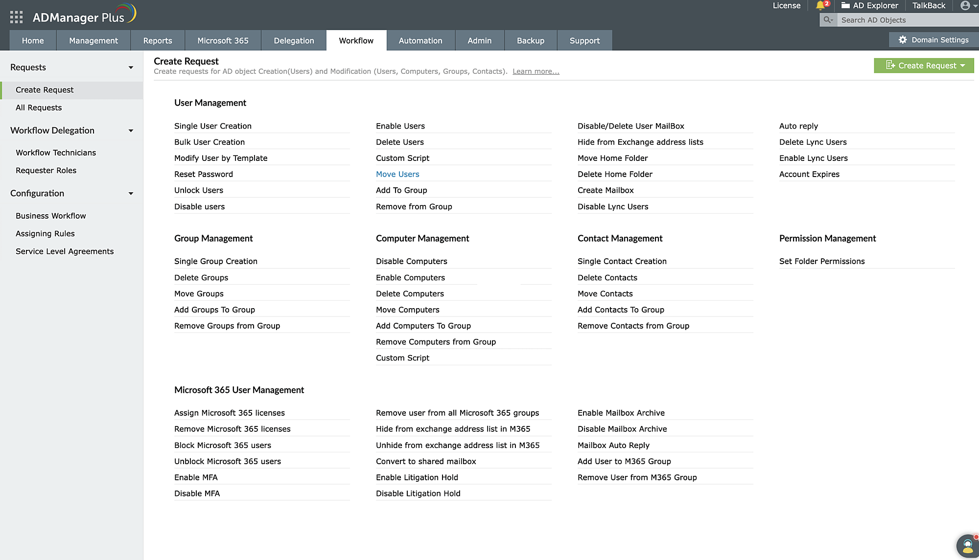Screen dimensions: 979x560
Task: Select Single User Creation request
Action: (x=212, y=126)
